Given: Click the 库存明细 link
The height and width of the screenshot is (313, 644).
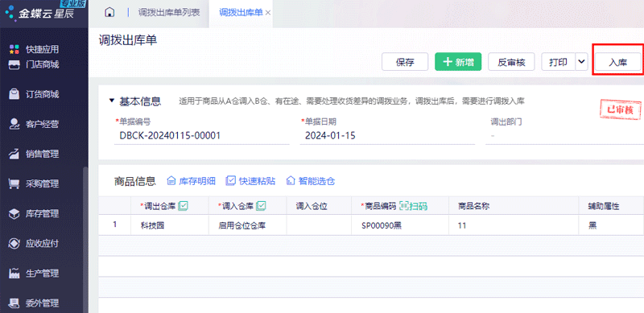Looking at the screenshot, I should click(x=191, y=181).
